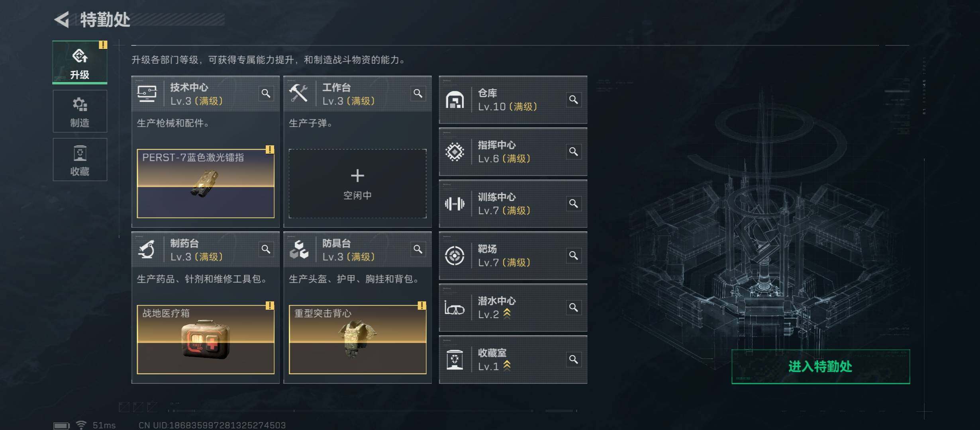980x430 pixels.
Task: Click the magnifier icon on 制药台
Action: coord(266,249)
